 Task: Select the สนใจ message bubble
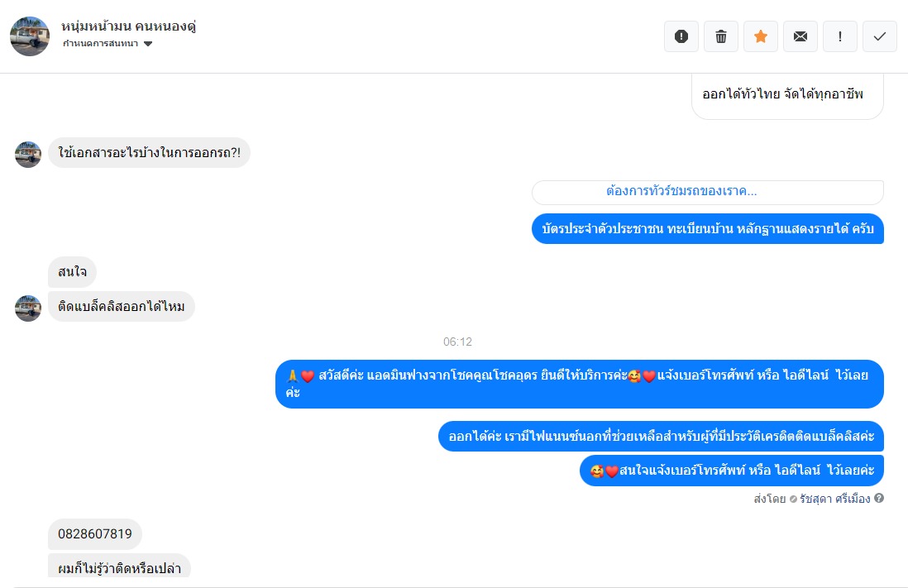[x=73, y=272]
